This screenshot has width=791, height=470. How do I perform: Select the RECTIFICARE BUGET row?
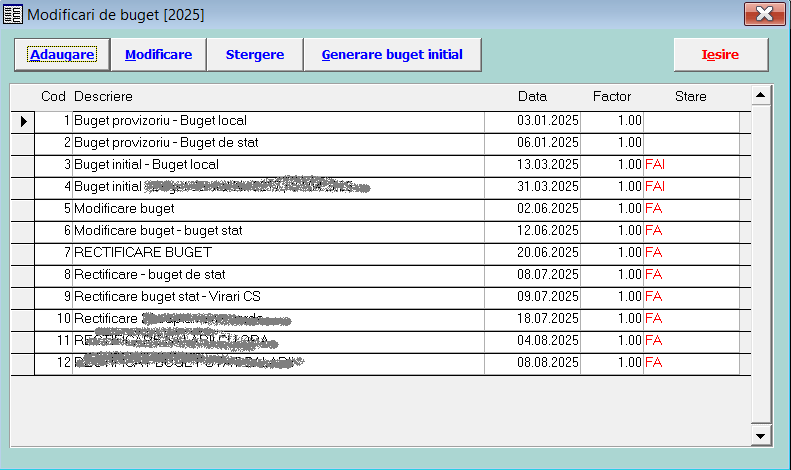pos(130,253)
